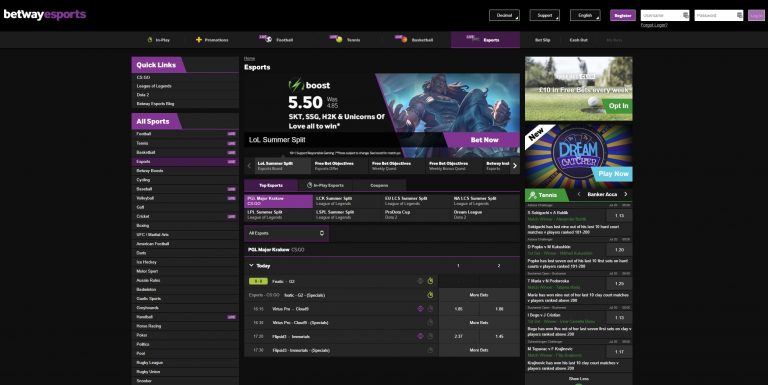Focus the Password input field
The height and width of the screenshot is (385, 768).
tap(719, 15)
